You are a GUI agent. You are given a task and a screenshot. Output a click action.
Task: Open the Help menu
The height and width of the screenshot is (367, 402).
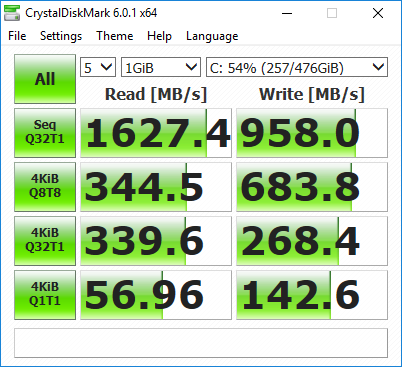point(159,36)
